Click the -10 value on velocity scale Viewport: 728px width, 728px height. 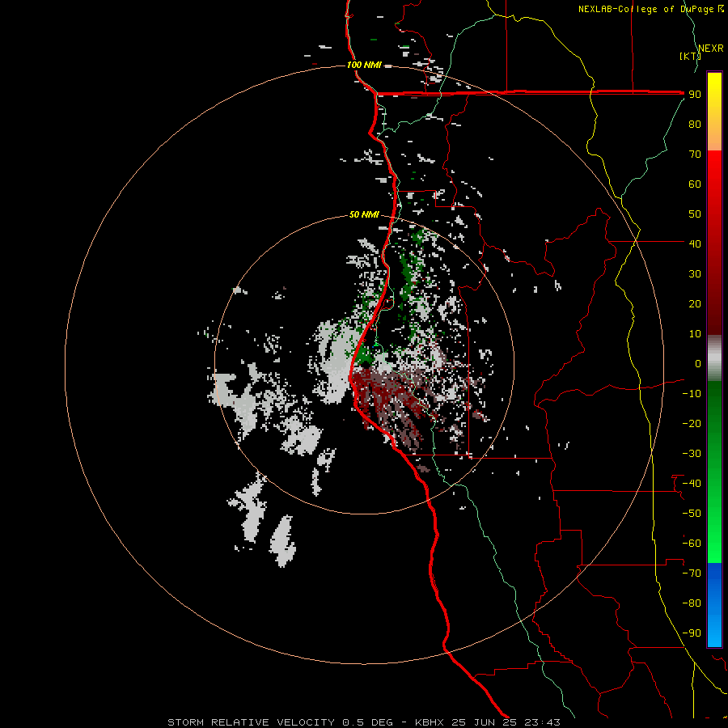click(x=692, y=394)
